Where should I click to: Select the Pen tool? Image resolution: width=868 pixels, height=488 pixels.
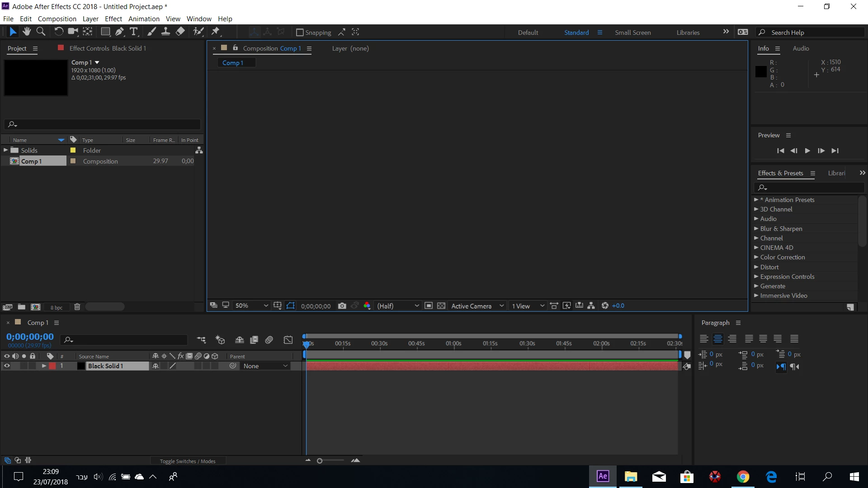coord(119,32)
